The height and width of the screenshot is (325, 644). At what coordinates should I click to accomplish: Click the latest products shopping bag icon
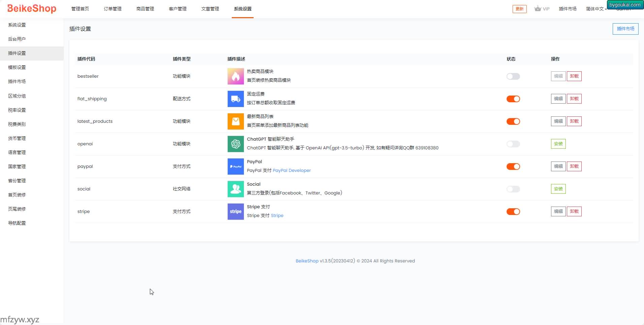pos(235,121)
